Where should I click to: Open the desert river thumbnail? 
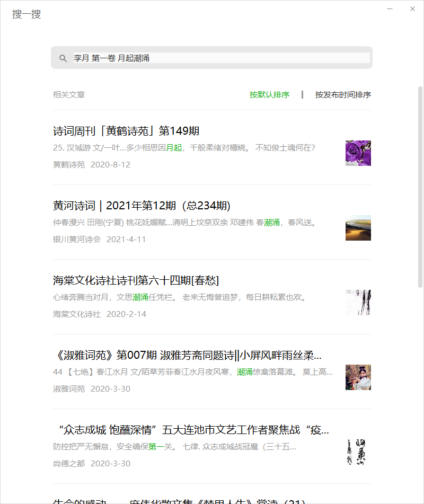(x=358, y=228)
